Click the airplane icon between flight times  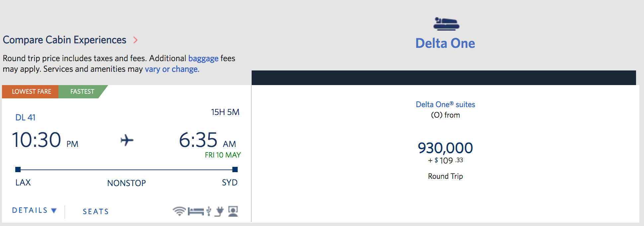(x=127, y=140)
